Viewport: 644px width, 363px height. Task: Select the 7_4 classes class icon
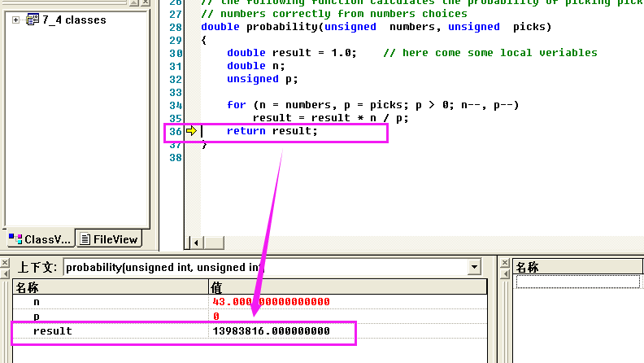pos(33,20)
